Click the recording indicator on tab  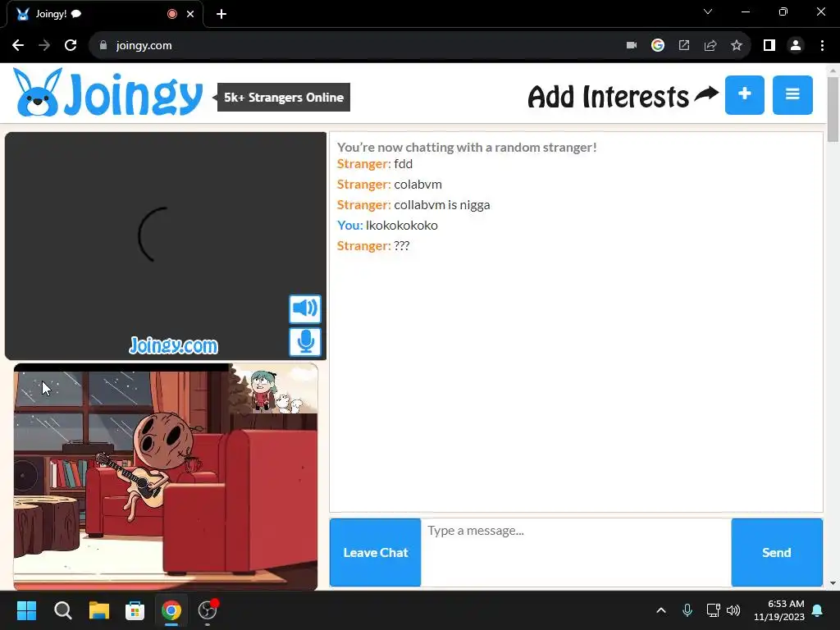pos(172,14)
